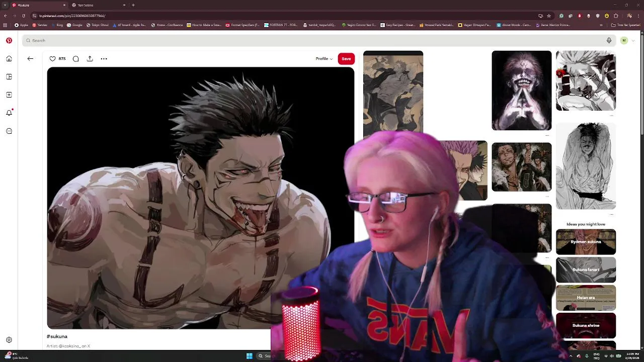Close the #sukuna browser tab

click(x=64, y=5)
